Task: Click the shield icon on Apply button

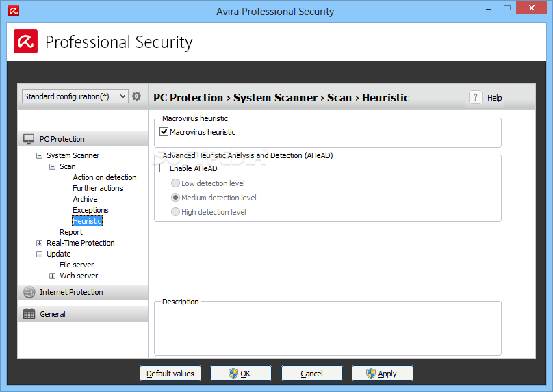Action: [371, 374]
